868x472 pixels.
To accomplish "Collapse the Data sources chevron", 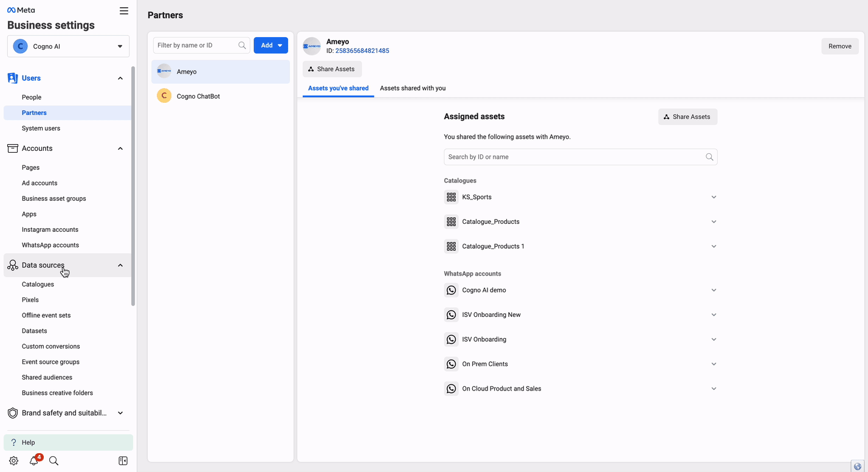I will [x=120, y=265].
